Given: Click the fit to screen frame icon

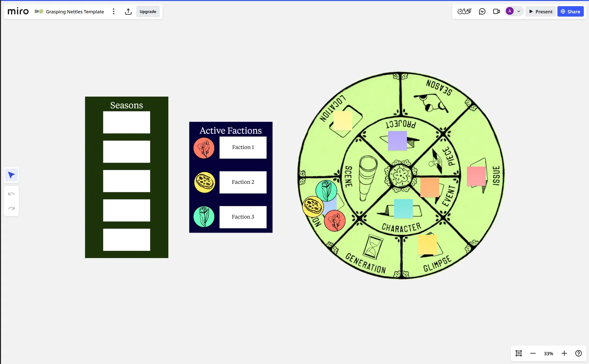Looking at the screenshot, I should 519,353.
